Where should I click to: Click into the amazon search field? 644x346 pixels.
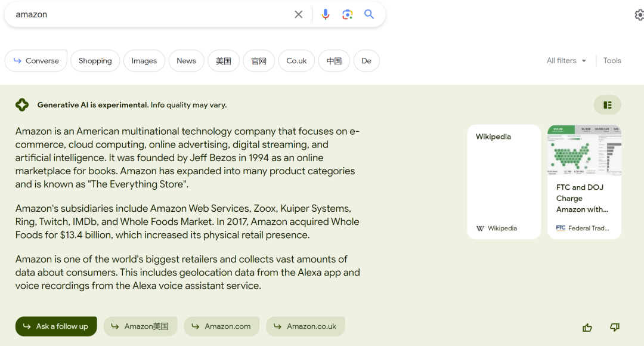click(x=149, y=14)
